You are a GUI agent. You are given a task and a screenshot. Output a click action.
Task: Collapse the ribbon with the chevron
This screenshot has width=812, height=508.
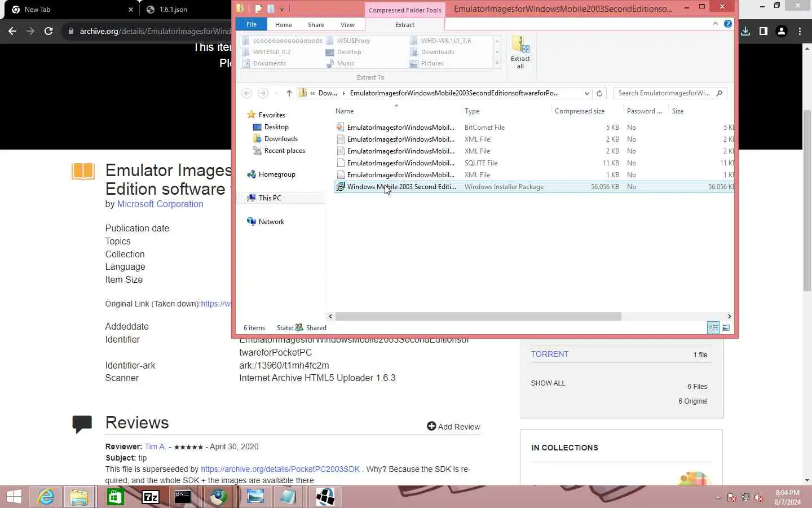point(716,24)
